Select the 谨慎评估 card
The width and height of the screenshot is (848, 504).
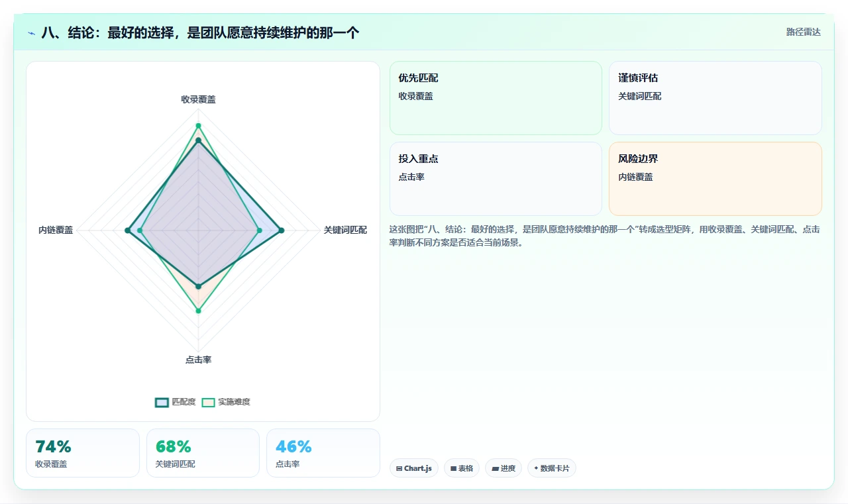715,98
